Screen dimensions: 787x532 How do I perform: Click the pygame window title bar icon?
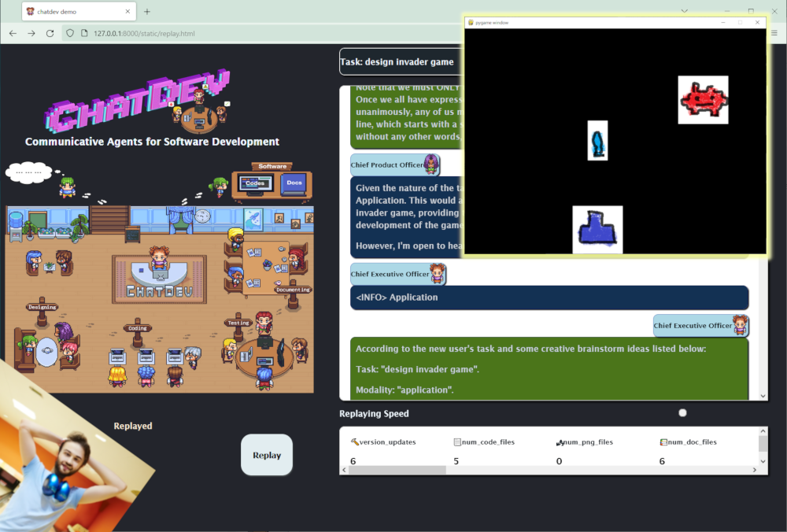tap(471, 23)
